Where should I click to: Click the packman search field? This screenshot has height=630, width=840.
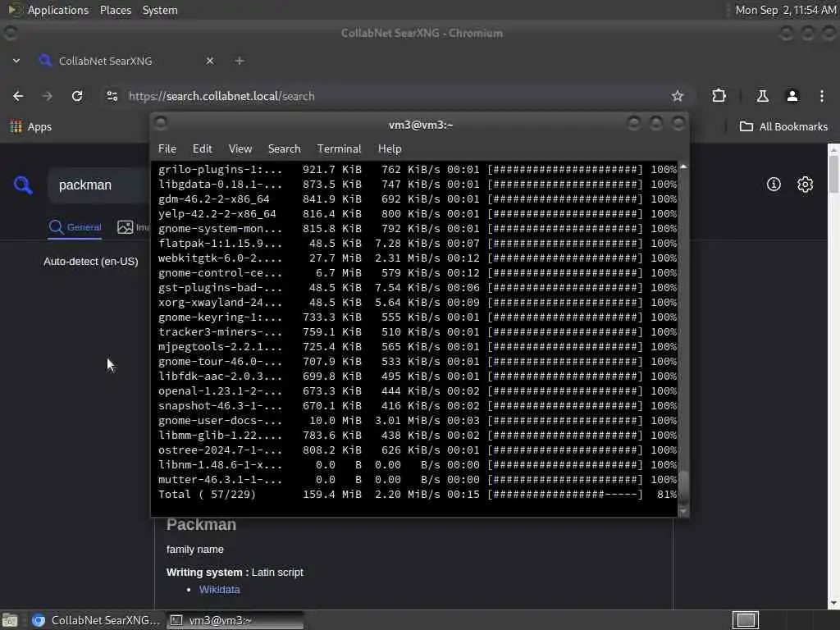point(99,185)
